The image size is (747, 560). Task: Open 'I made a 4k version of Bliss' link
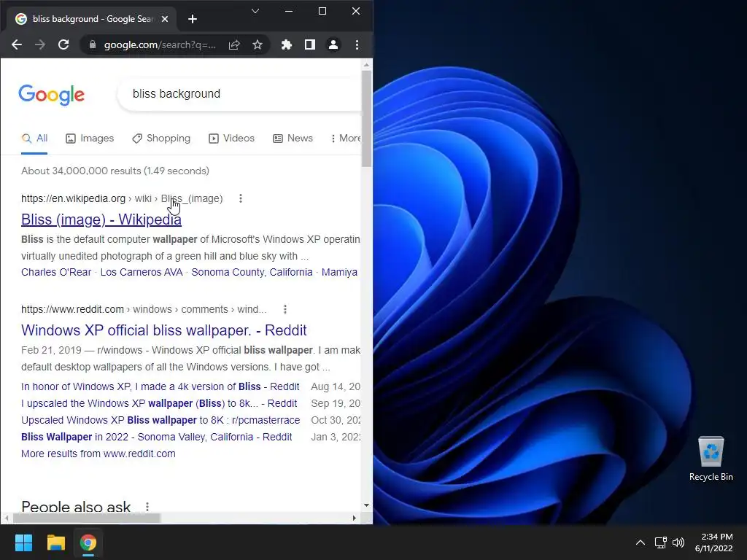pyautogui.click(x=160, y=386)
